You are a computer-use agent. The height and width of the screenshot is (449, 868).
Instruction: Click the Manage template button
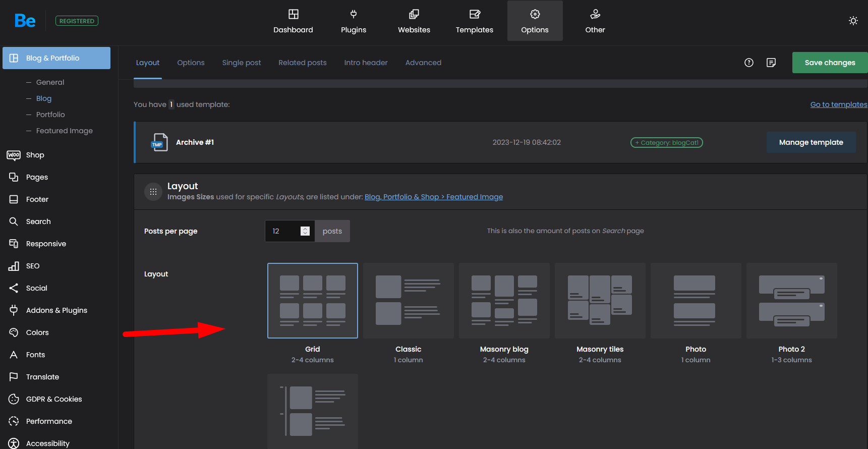(x=811, y=142)
